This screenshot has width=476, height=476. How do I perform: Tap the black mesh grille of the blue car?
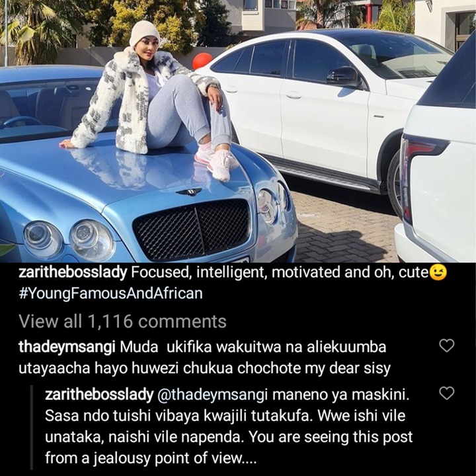[x=192, y=229]
